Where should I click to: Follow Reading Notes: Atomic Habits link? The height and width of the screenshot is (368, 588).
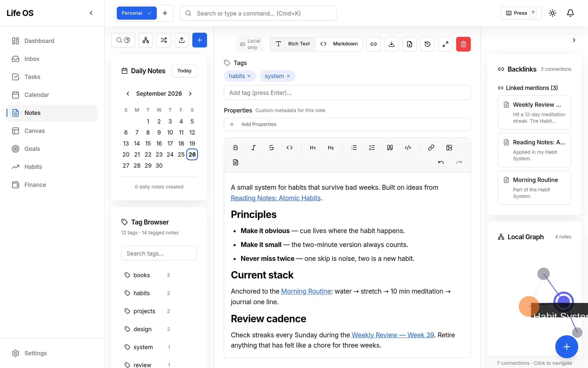click(276, 198)
